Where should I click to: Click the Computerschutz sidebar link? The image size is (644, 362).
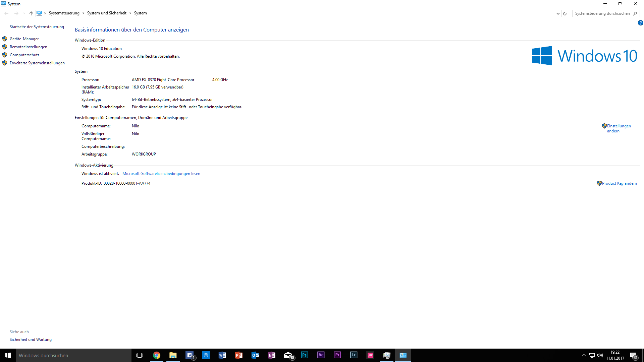[x=24, y=55]
